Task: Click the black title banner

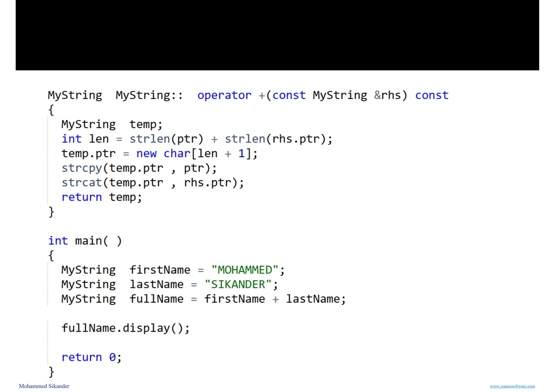Action: click(x=277, y=35)
